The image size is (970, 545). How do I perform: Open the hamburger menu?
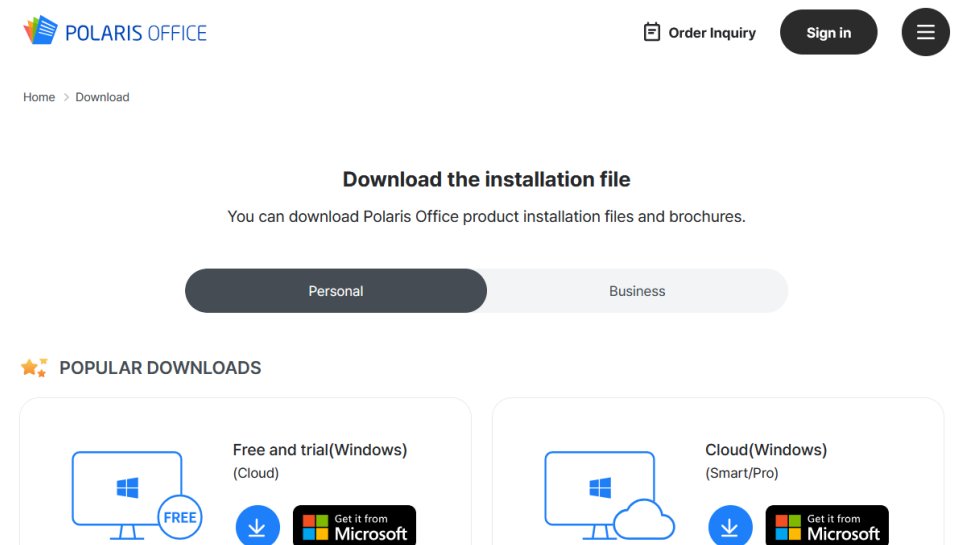pyautogui.click(x=925, y=32)
